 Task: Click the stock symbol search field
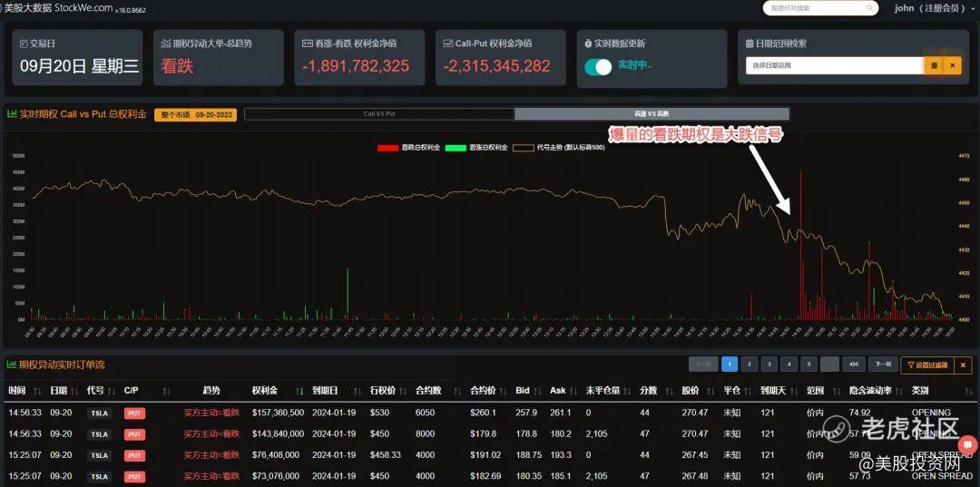click(x=820, y=8)
